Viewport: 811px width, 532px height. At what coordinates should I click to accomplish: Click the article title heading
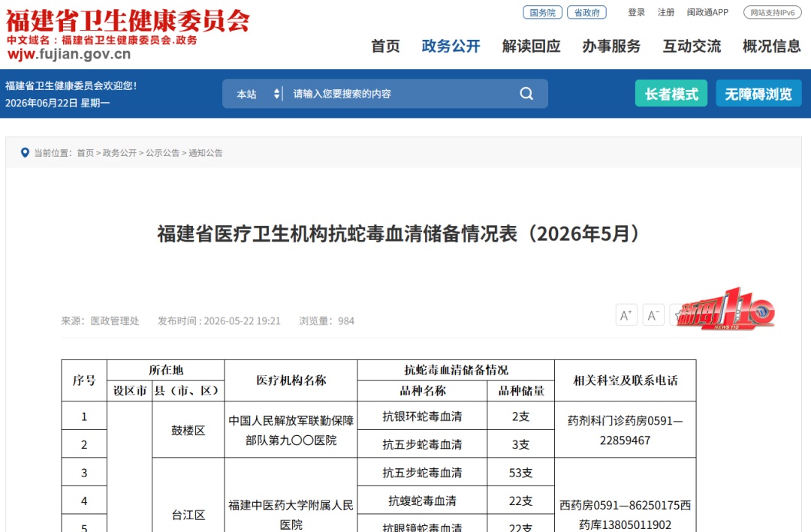point(398,233)
